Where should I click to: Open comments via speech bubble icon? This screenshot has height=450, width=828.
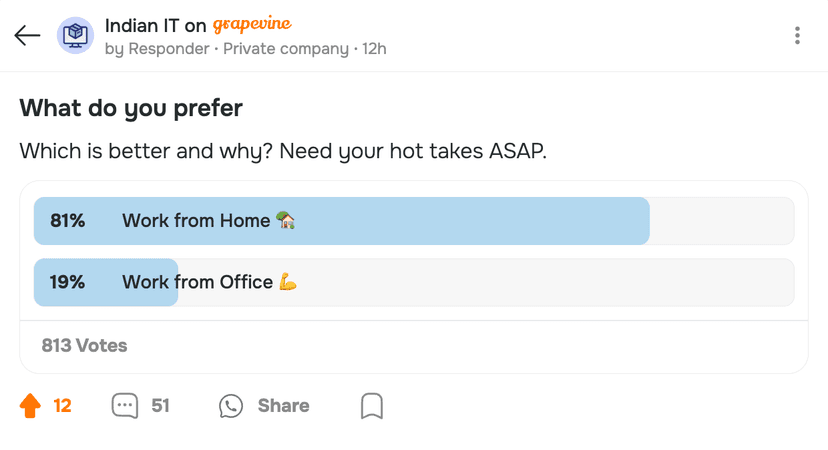click(125, 405)
